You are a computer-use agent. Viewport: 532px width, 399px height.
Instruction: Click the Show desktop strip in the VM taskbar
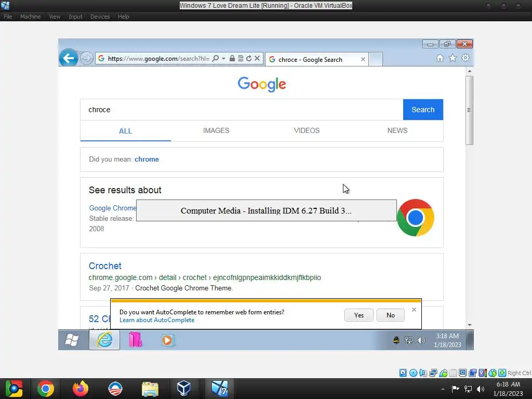[470, 340]
